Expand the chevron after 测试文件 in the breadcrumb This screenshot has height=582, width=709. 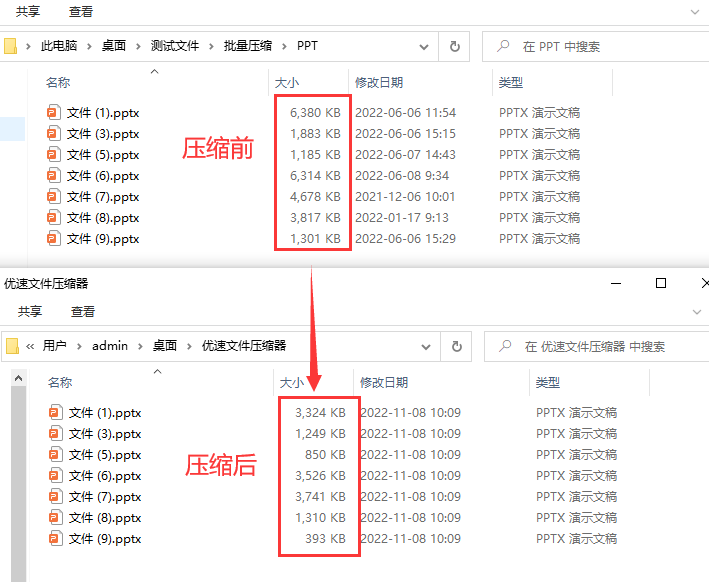point(211,46)
